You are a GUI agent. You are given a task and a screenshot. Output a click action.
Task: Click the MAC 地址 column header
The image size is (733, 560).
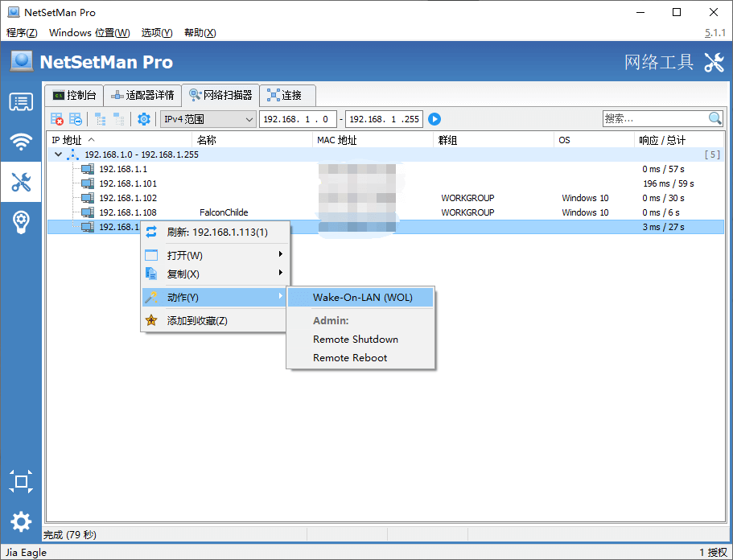(373, 140)
